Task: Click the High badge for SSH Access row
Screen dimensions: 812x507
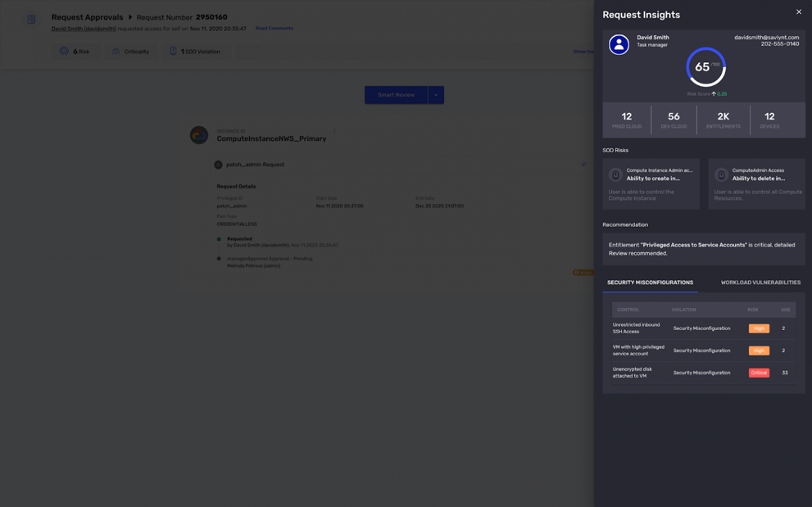Action: click(x=759, y=328)
